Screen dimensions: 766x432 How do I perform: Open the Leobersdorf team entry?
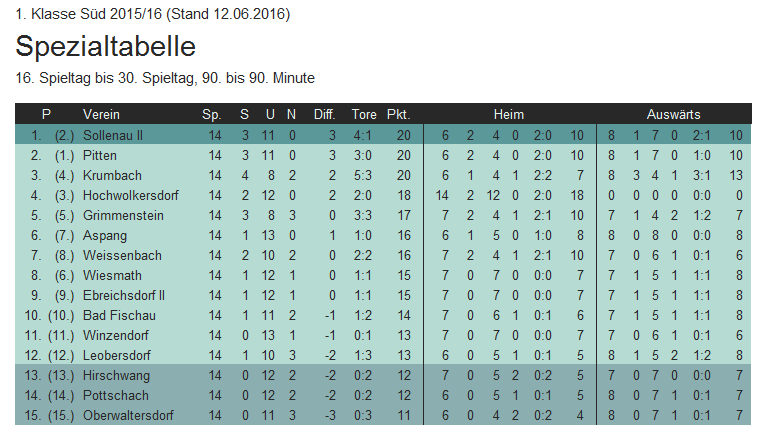point(117,355)
